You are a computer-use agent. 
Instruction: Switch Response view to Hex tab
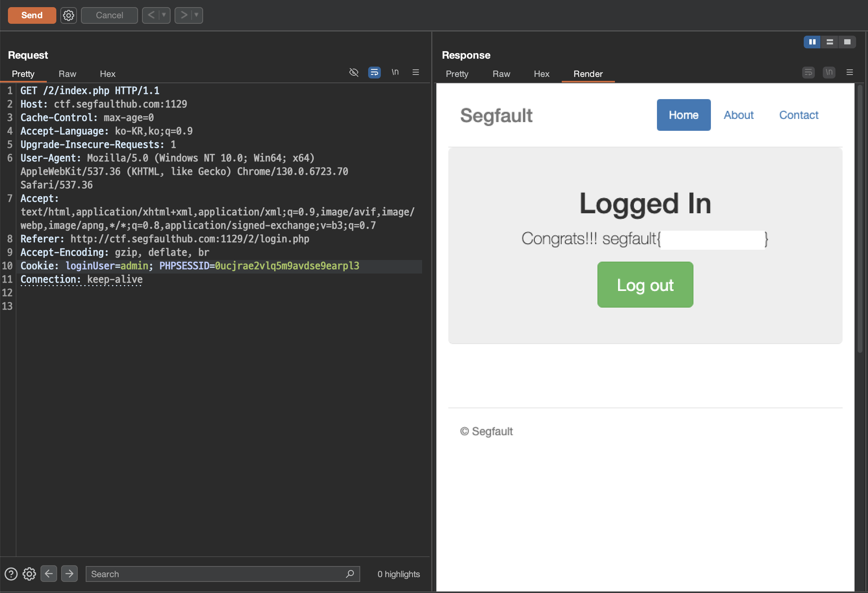tap(542, 74)
